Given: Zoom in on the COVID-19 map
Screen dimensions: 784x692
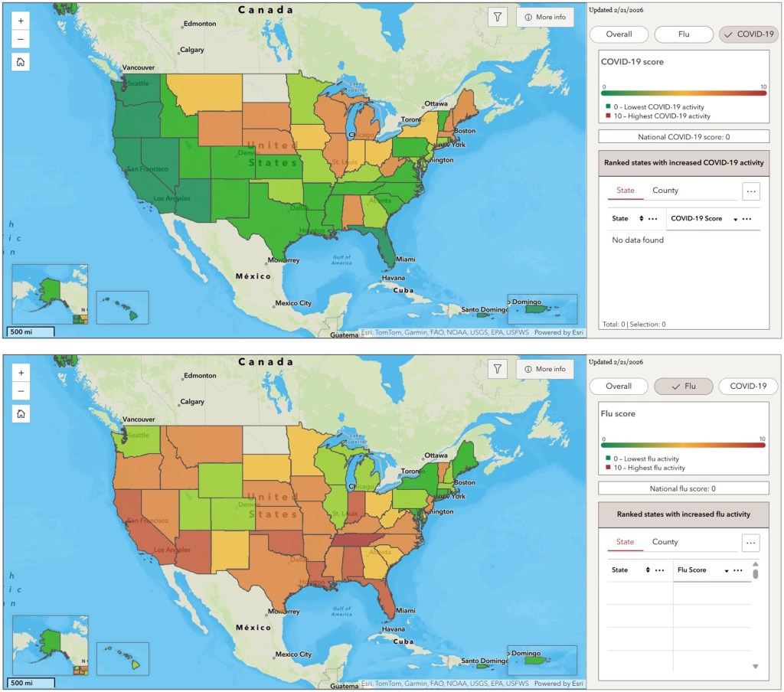Looking at the screenshot, I should coord(21,21).
